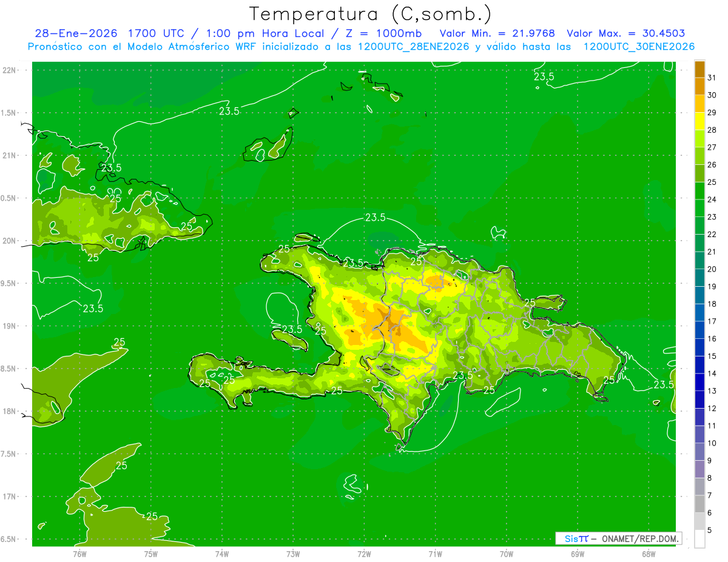Pick the legend swatch between 29 and 30
Viewport: 728px width, 562px height.
(699, 104)
